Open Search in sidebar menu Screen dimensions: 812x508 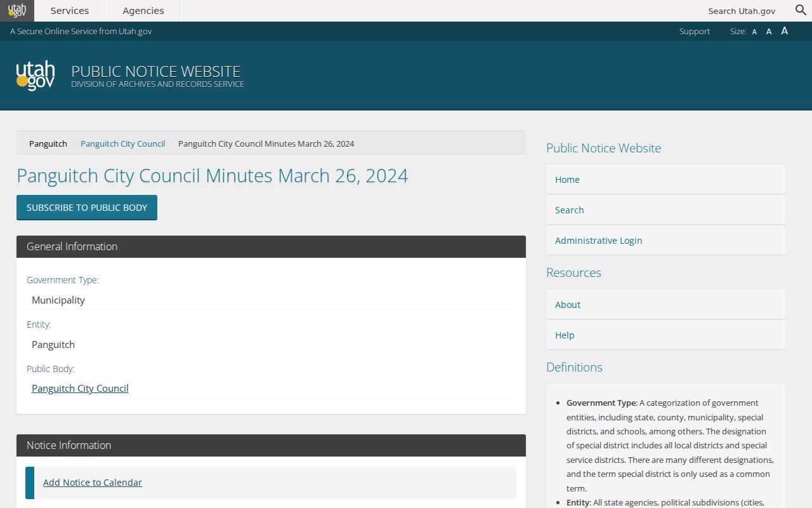pyautogui.click(x=665, y=210)
